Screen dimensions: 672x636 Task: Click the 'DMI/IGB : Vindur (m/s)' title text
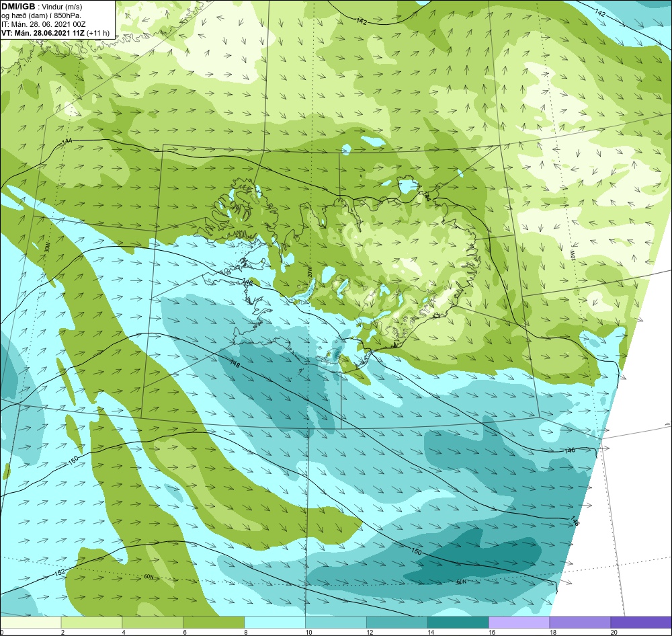tap(42, 7)
